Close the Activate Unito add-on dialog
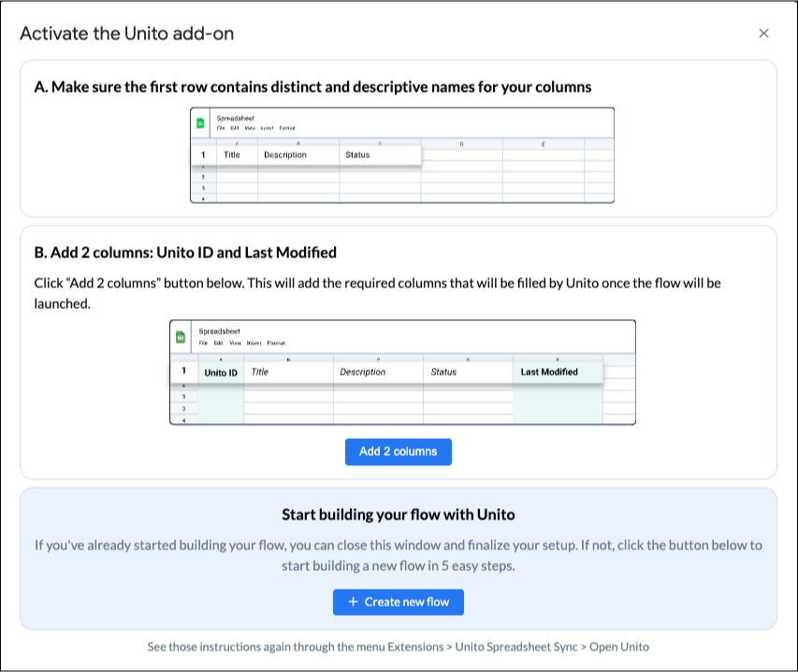The height and width of the screenshot is (672, 798). (763, 34)
